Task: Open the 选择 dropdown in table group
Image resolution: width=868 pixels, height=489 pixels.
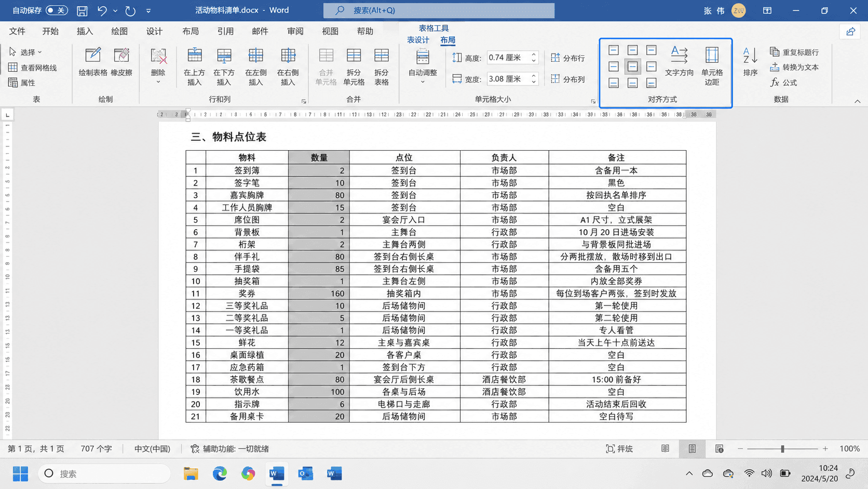Action: 25,52
